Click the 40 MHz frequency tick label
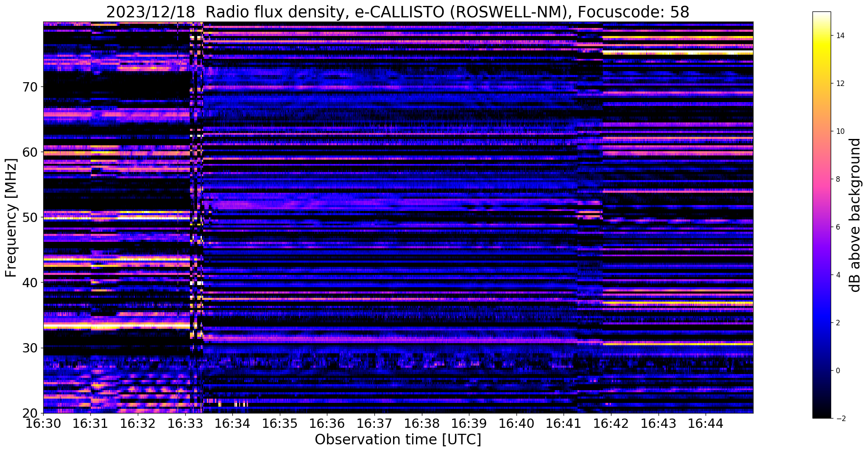The width and height of the screenshot is (868, 452). click(30, 283)
